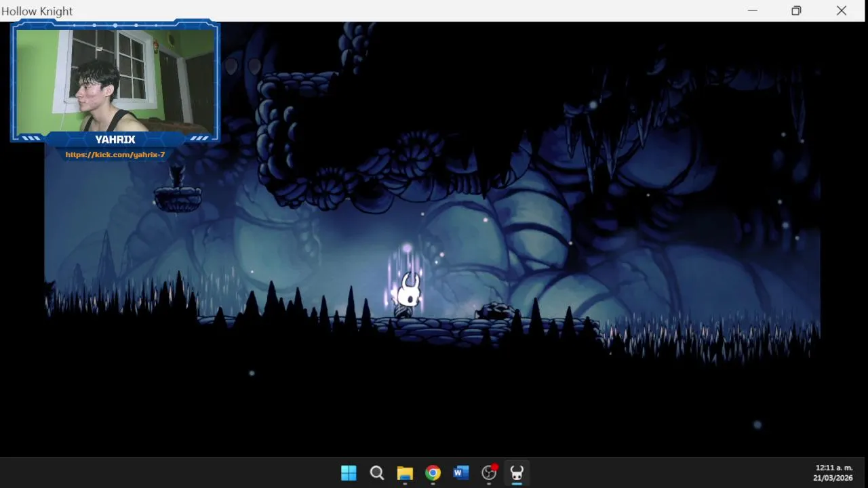868x488 pixels.
Task: Click the Knight character
Action: click(x=408, y=295)
